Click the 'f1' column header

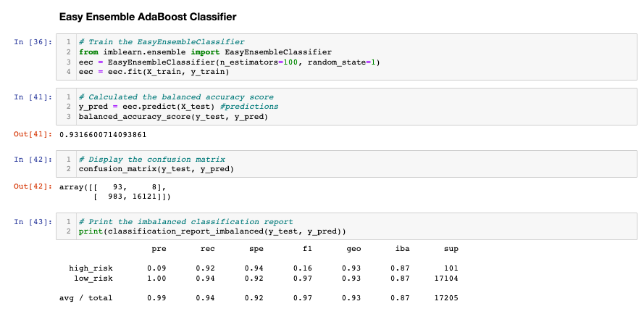pos(307,249)
